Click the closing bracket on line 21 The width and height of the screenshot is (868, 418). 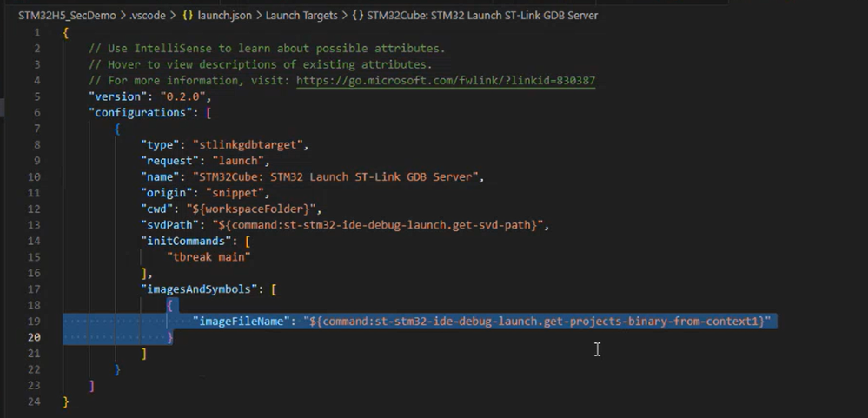[144, 353]
